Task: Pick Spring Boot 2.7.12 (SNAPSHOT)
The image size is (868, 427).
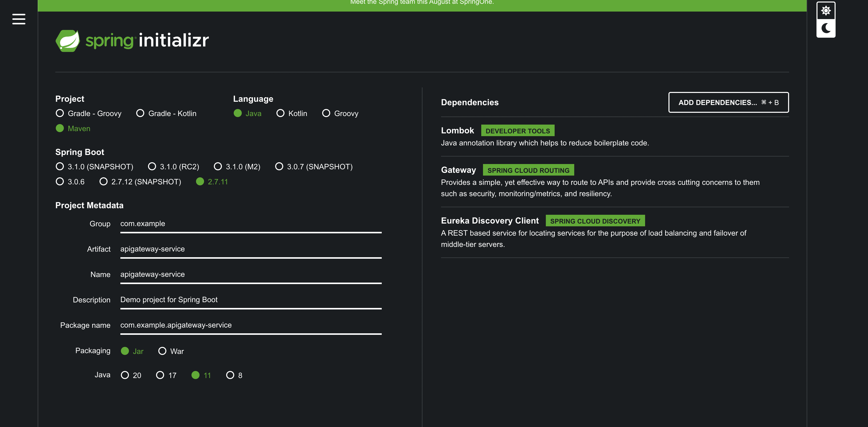Action: [140, 182]
